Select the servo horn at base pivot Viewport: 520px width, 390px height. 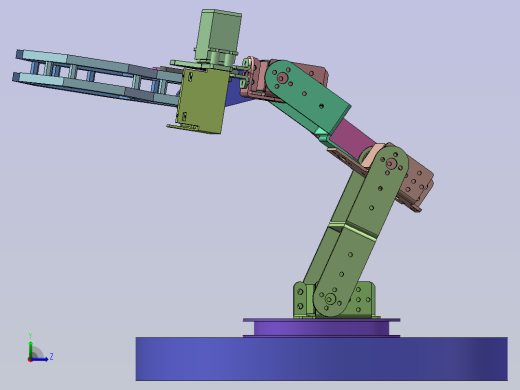point(330,299)
